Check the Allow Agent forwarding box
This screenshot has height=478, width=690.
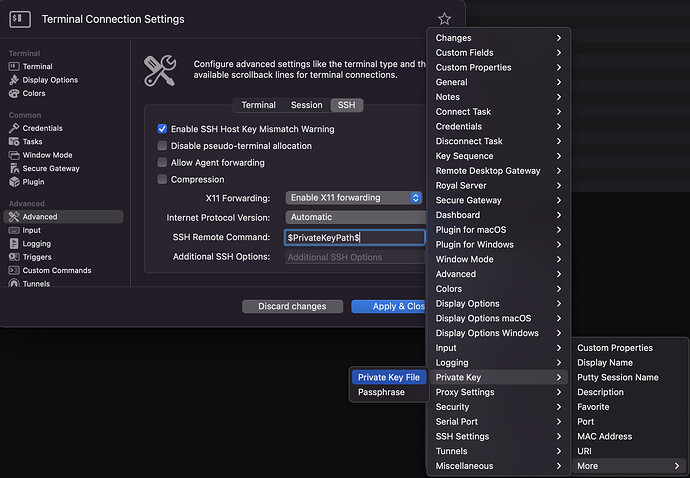[162, 163]
